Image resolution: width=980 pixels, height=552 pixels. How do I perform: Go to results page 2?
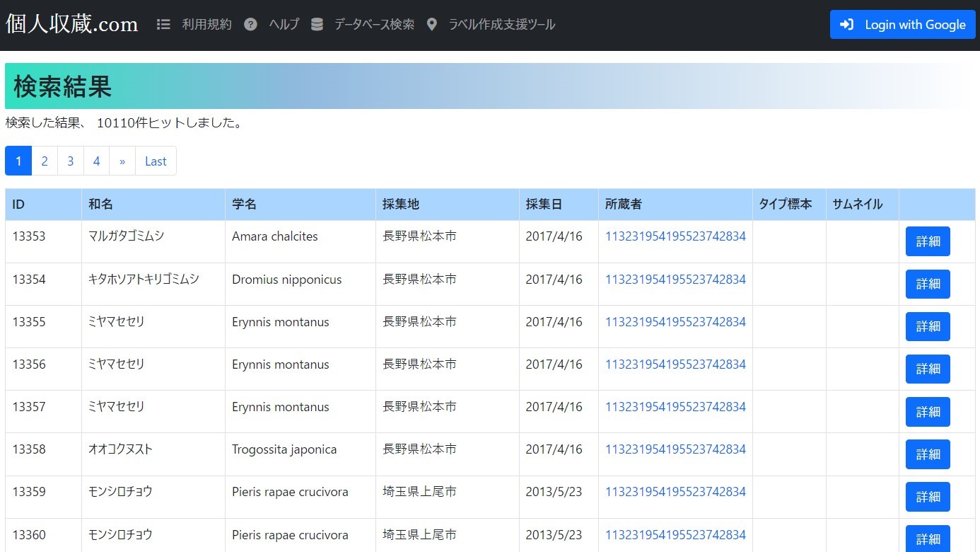(x=45, y=161)
